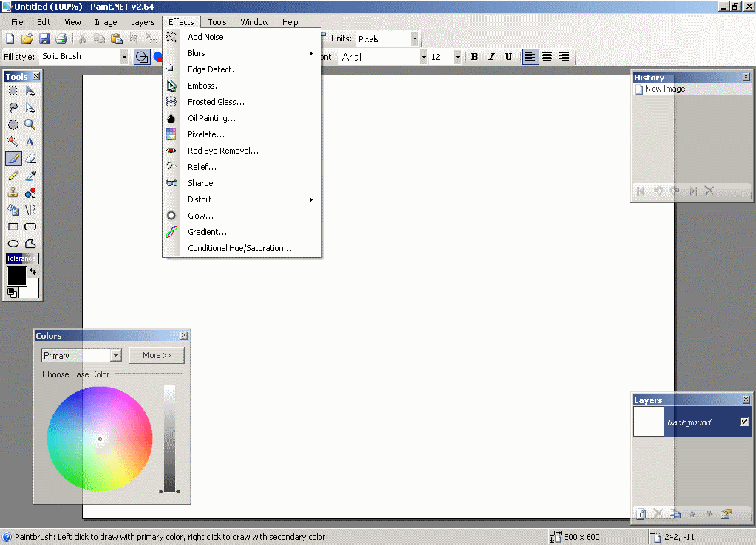This screenshot has height=545, width=756.
Task: Select the Pencil tool
Action: click(13, 176)
